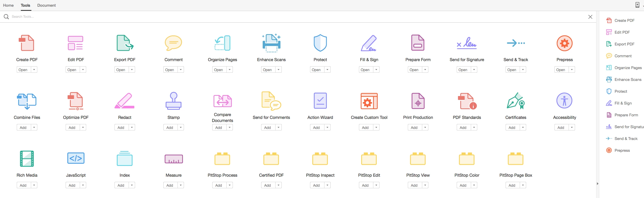Viewport: 644px width, 198px height.
Task: Switch to the Home tab
Action: pyautogui.click(x=8, y=5)
